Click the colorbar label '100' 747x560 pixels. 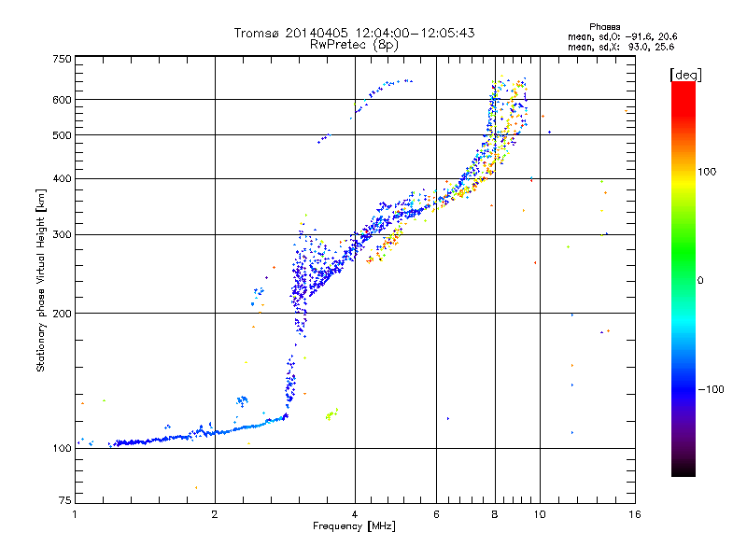click(707, 172)
